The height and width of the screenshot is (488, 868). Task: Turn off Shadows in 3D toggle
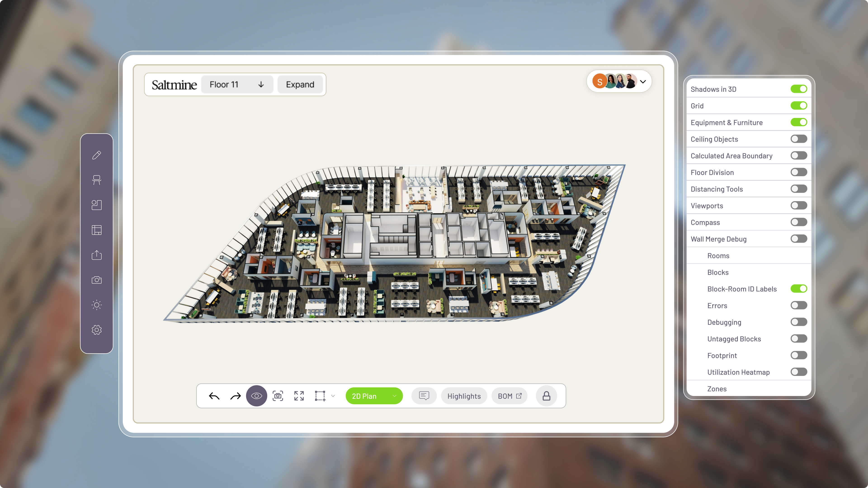tap(799, 89)
